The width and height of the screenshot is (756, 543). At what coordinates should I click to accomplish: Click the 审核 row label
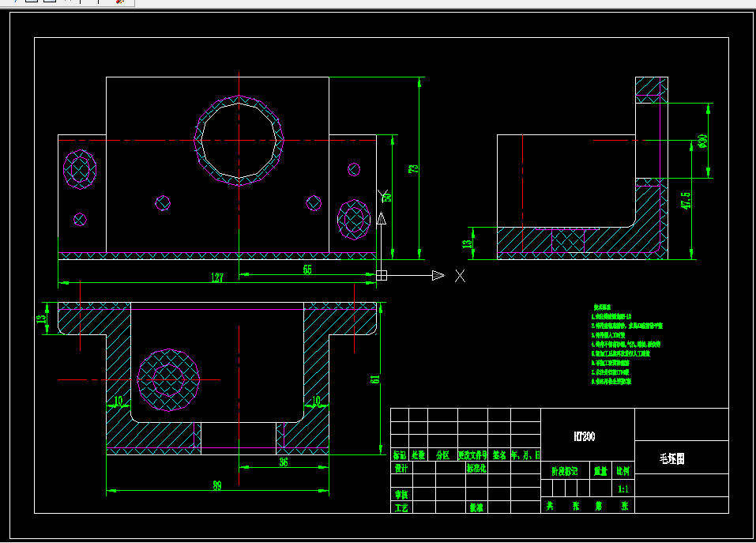coord(401,494)
